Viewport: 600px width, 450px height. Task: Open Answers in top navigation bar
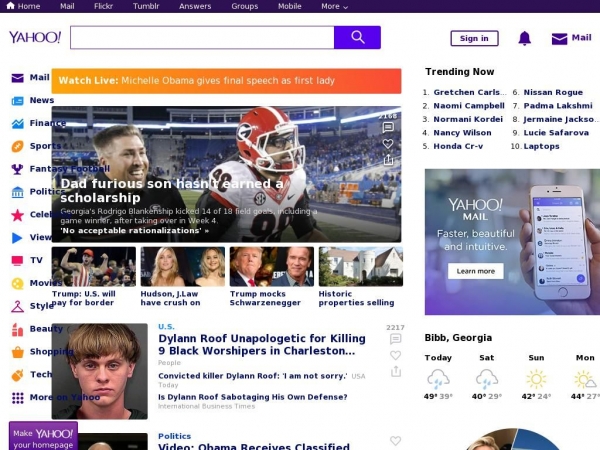(195, 6)
